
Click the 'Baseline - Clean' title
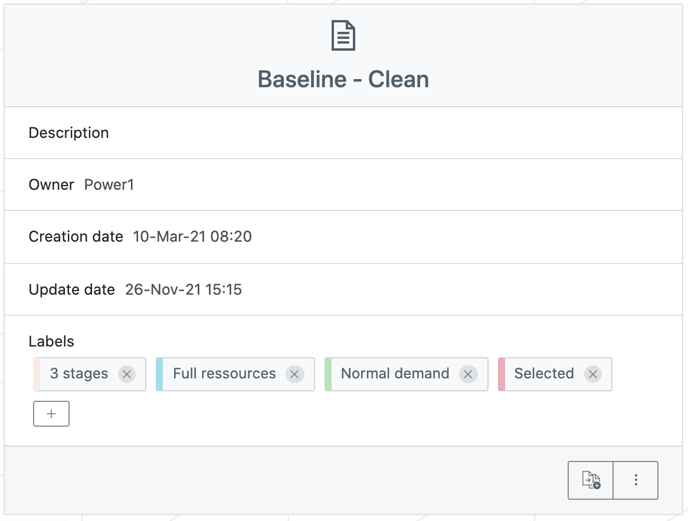pyautogui.click(x=343, y=80)
